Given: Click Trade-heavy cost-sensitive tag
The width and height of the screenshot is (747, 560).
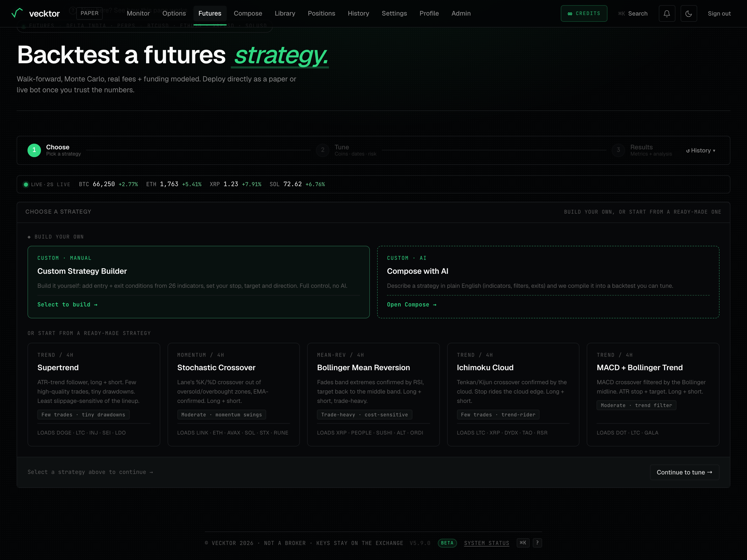Looking at the screenshot, I should [x=364, y=415].
